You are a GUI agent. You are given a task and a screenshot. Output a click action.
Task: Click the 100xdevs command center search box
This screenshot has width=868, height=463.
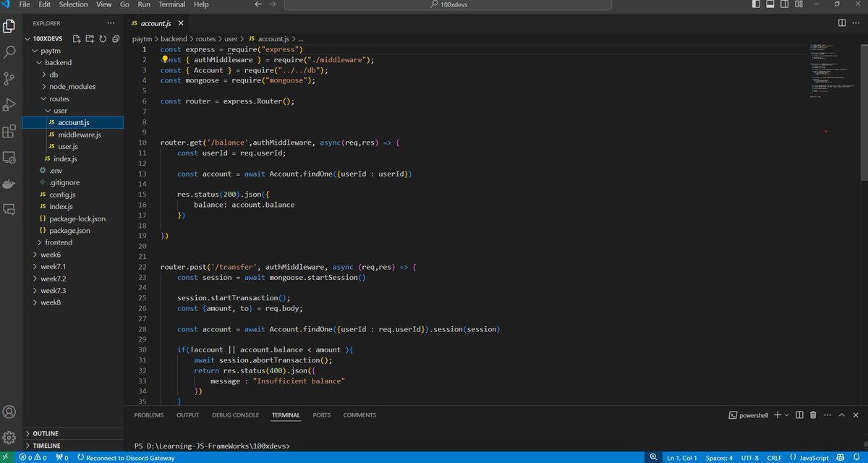coord(448,4)
